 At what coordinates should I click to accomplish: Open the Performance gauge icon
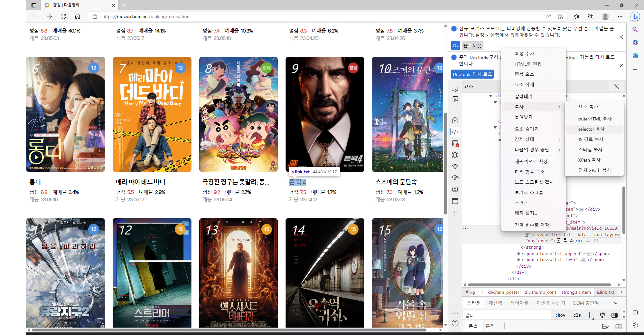[455, 178]
